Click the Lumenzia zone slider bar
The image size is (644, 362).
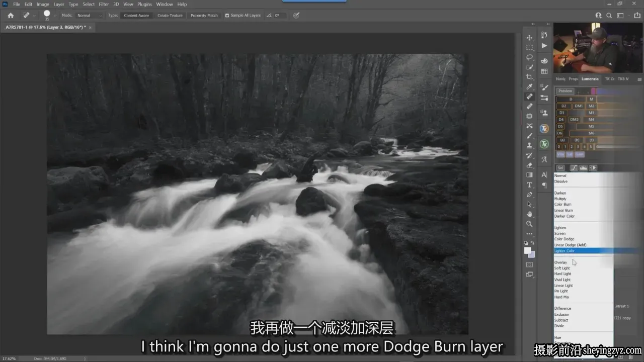pos(619,147)
